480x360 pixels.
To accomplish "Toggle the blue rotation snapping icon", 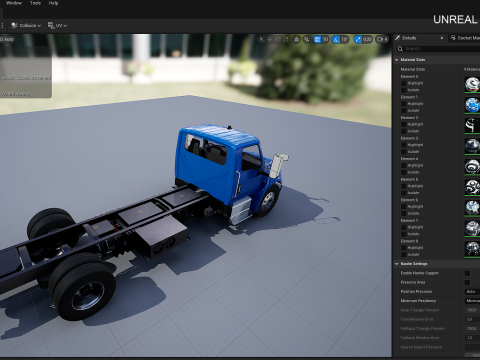I will 336,39.
